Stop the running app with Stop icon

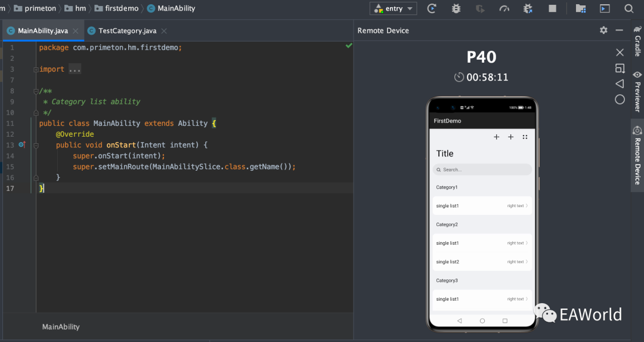[x=552, y=8]
